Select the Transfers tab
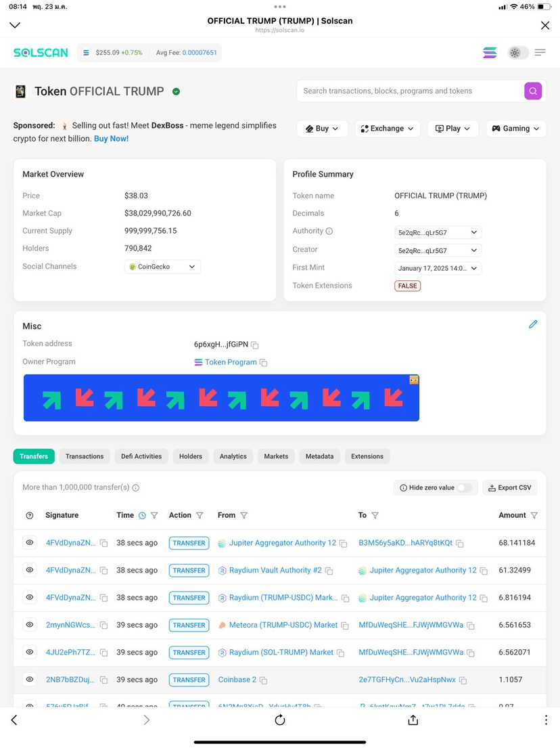This screenshot has height=748, width=560. click(x=34, y=456)
